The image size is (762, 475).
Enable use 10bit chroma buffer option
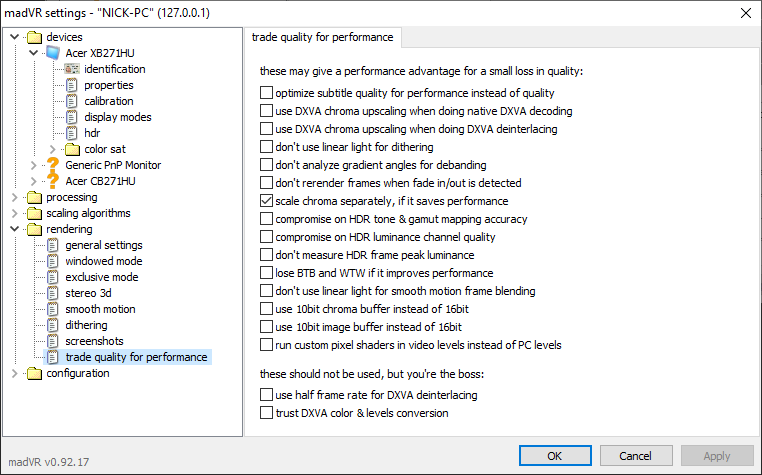[266, 309]
